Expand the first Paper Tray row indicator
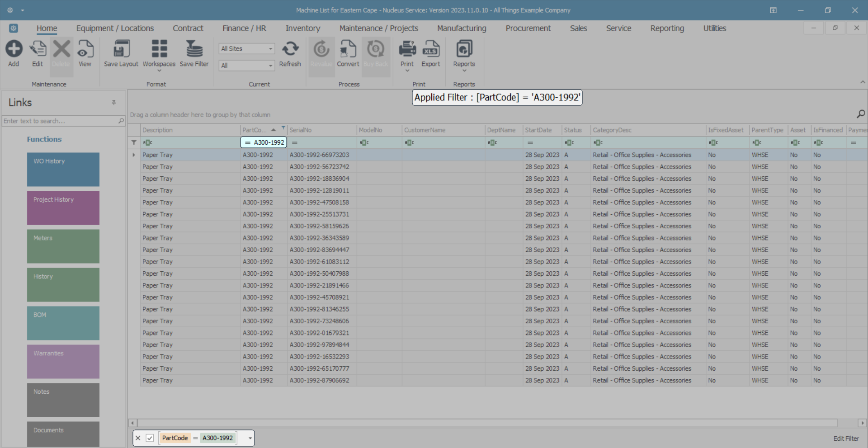 coord(134,155)
